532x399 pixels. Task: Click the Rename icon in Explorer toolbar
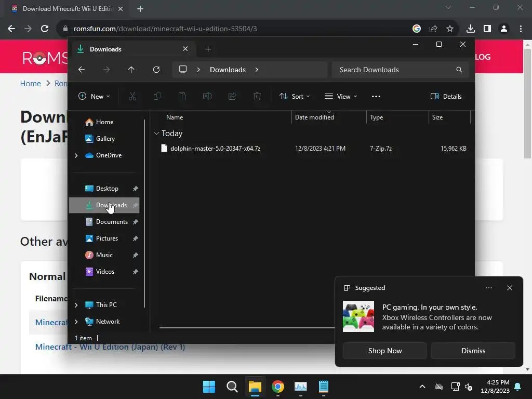pos(207,96)
